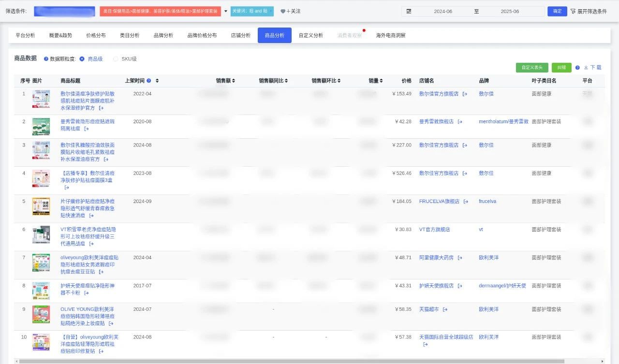Open the category filter dropdown arrow
The height and width of the screenshot is (364, 619).
point(225,11)
